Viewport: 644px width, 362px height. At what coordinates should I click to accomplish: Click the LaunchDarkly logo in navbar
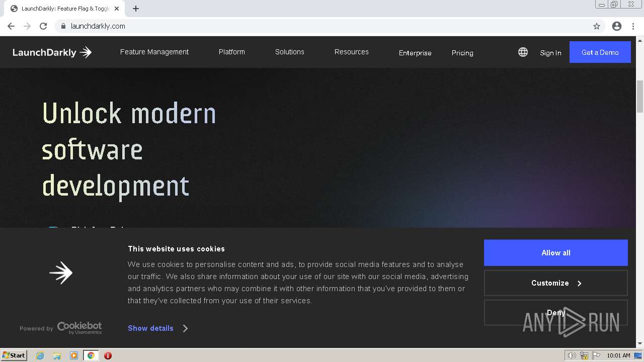coord(52,52)
